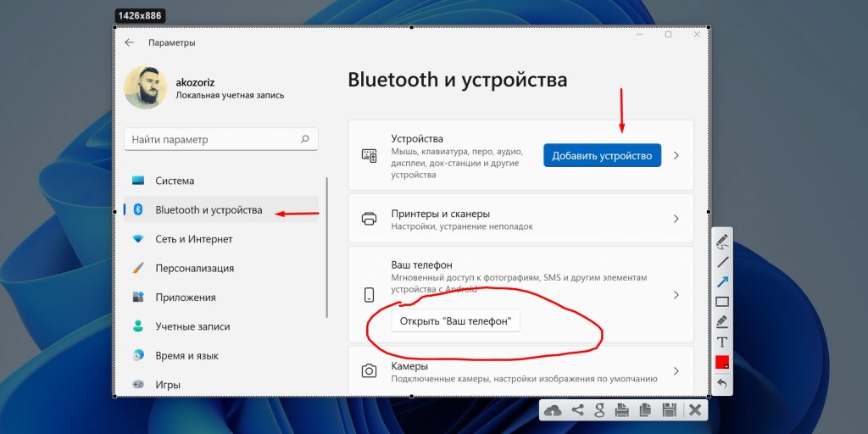Click the camera icon in Камеры

pyautogui.click(x=369, y=371)
